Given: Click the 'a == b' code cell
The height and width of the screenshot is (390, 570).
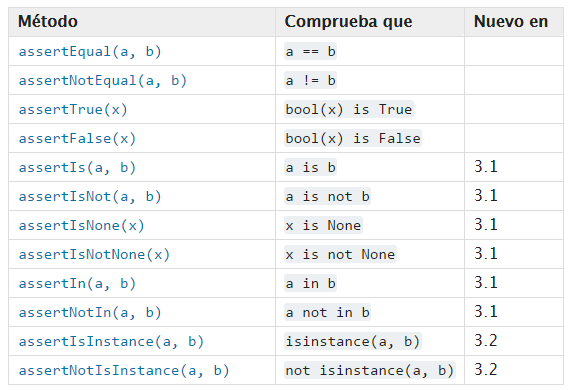Looking at the screenshot, I should (310, 52).
